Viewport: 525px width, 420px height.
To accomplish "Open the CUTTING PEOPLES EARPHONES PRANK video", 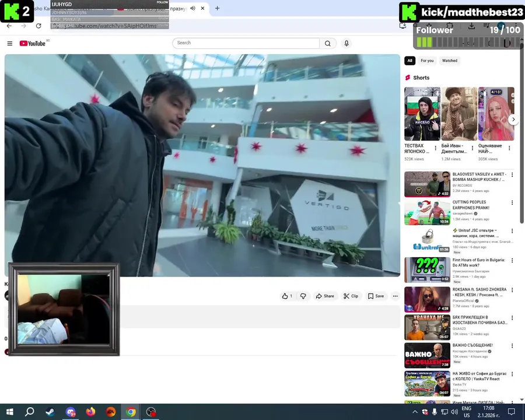I will tap(427, 212).
